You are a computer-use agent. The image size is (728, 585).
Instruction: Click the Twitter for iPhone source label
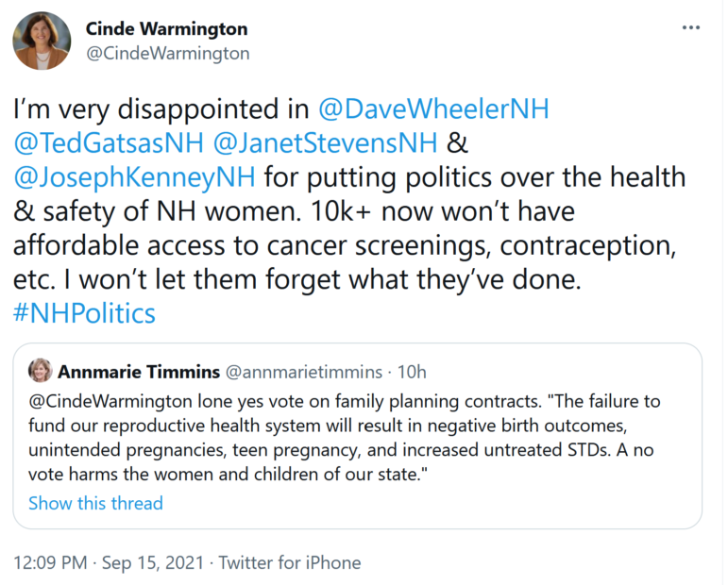pos(290,563)
